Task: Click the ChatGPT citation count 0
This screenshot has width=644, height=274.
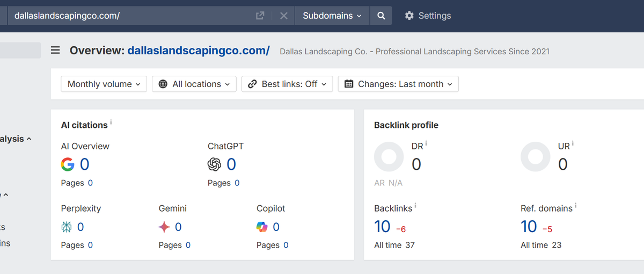Action: pos(231,164)
